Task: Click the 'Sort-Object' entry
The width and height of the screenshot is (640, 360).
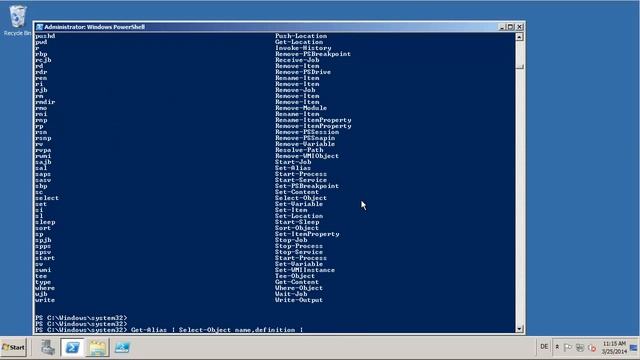Action: point(297,228)
